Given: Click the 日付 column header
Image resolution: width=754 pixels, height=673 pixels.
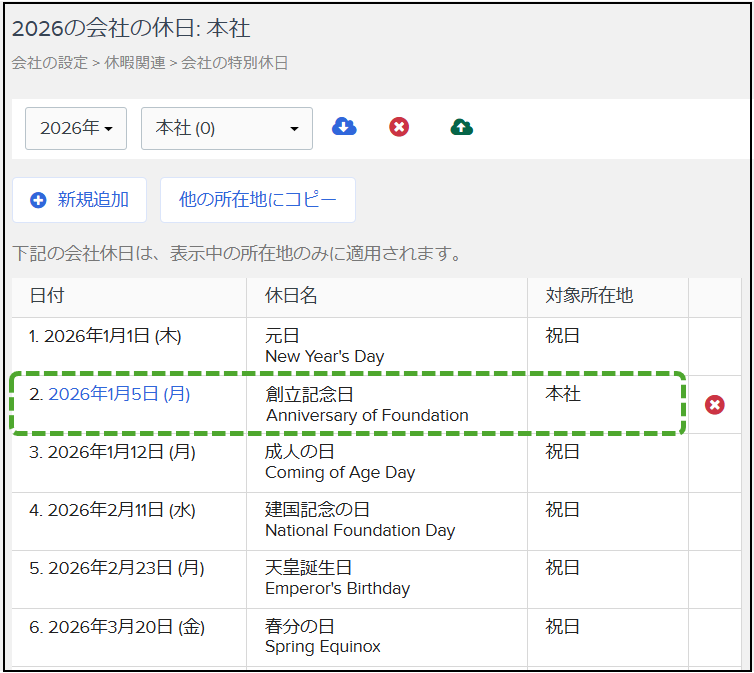Looking at the screenshot, I should [47, 296].
